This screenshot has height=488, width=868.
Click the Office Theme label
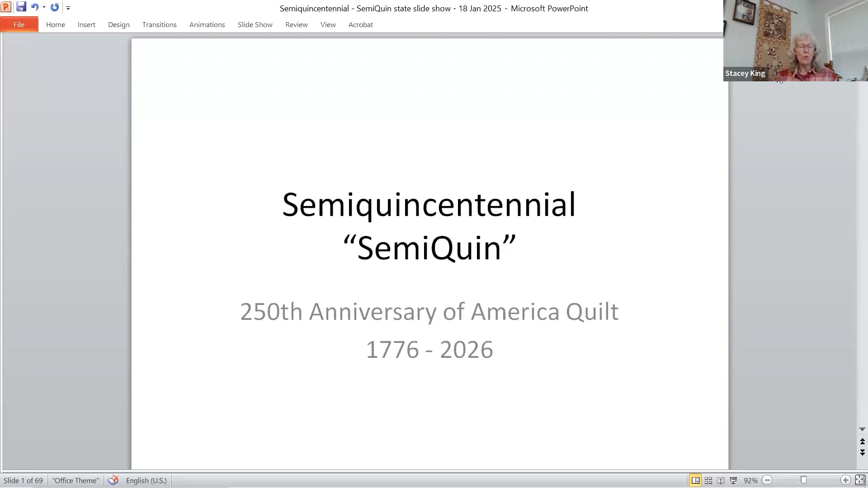coord(75,480)
